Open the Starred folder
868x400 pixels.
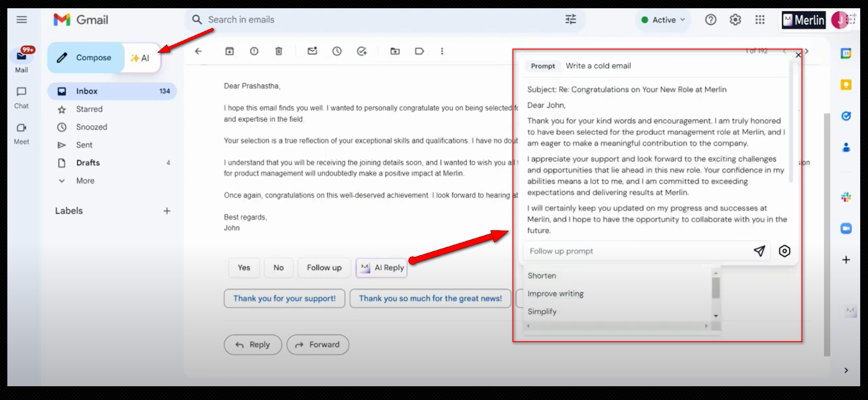click(x=89, y=109)
